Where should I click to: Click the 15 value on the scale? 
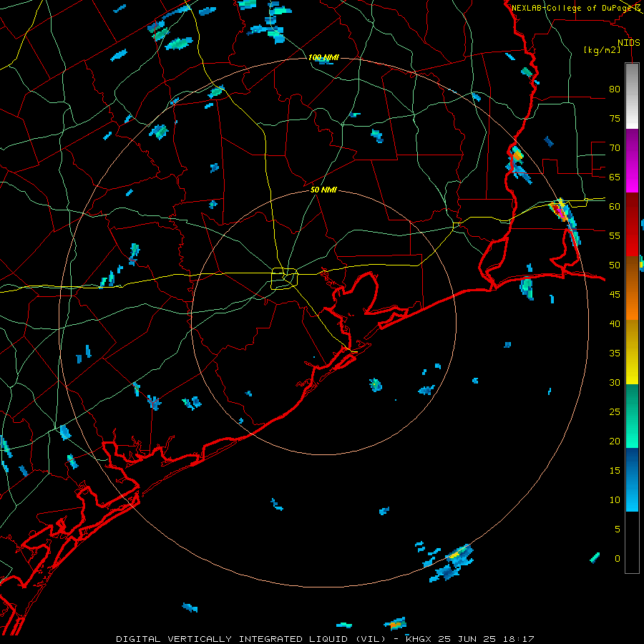click(615, 470)
